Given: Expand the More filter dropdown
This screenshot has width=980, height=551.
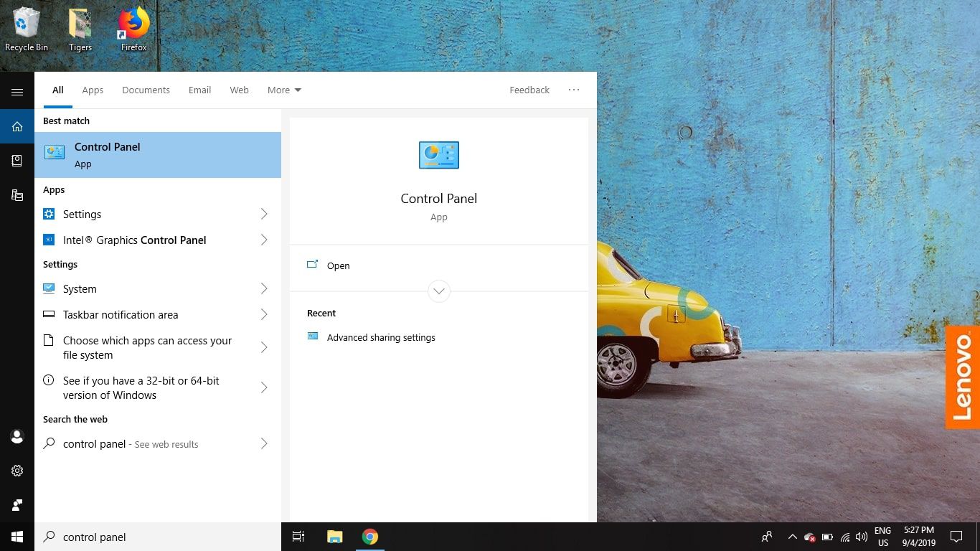Looking at the screenshot, I should [284, 90].
